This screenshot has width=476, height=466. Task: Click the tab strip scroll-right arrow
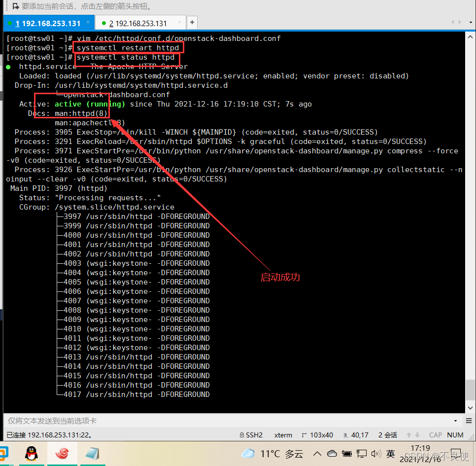pyautogui.click(x=460, y=22)
